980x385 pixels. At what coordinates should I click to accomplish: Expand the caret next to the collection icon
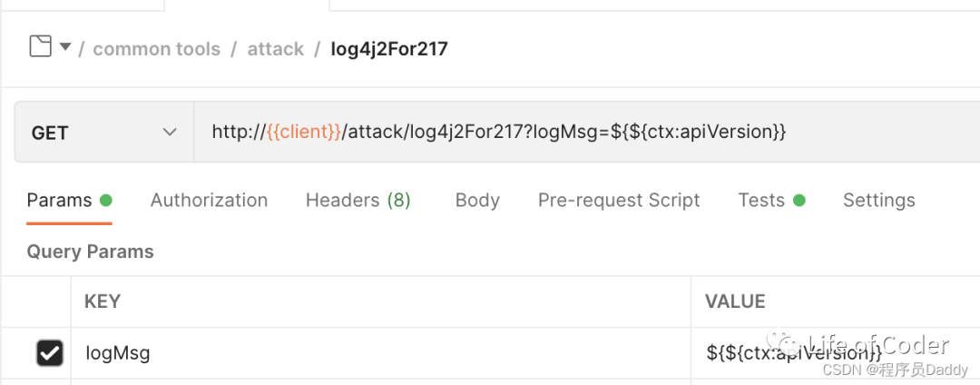(65, 47)
